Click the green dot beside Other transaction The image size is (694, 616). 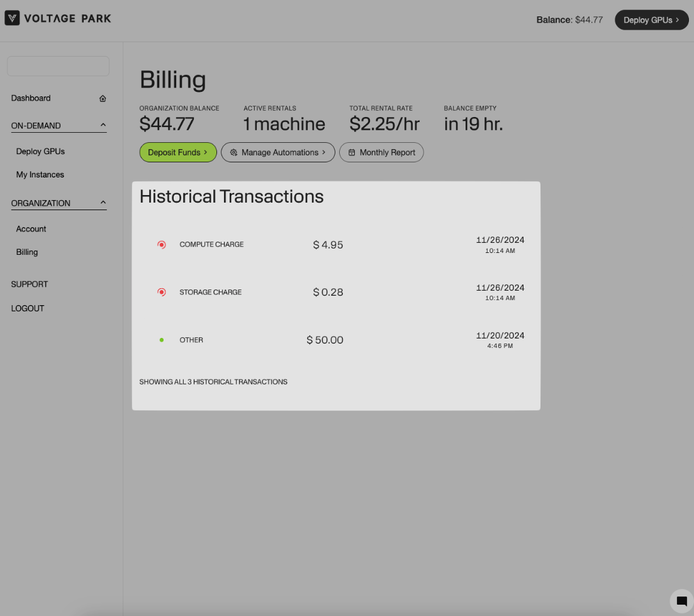[x=162, y=340]
